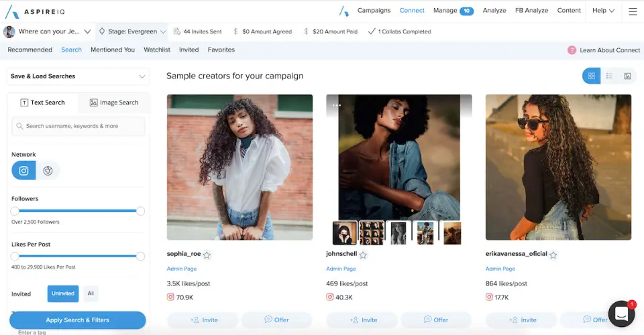Favorite sophia_roe with the star icon
This screenshot has width=644, height=335.
tap(207, 255)
